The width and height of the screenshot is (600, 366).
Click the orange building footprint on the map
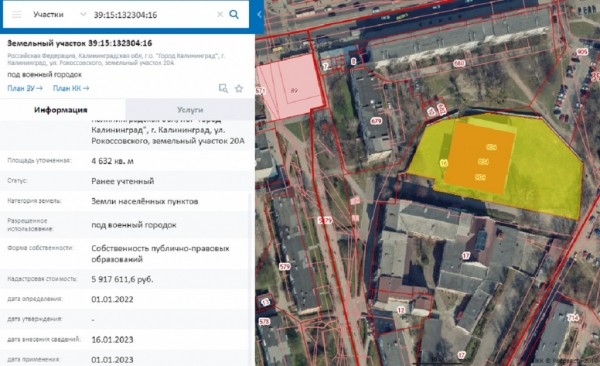tap(479, 158)
